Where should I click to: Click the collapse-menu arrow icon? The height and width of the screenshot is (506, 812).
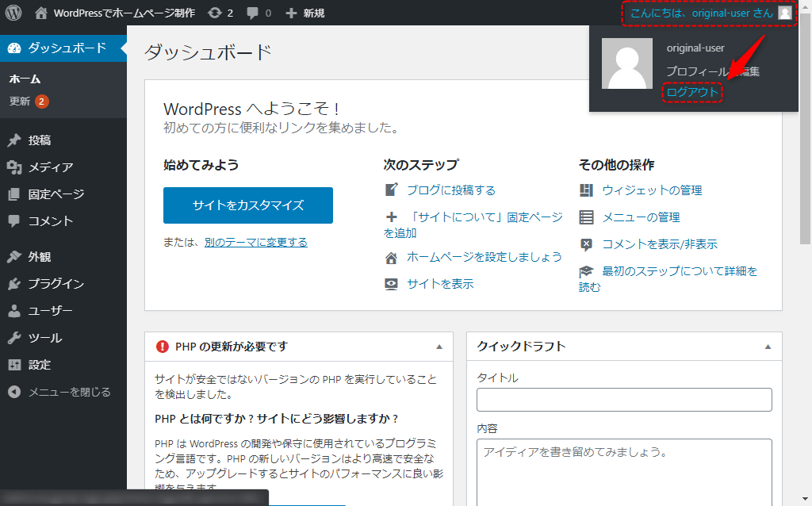14,392
